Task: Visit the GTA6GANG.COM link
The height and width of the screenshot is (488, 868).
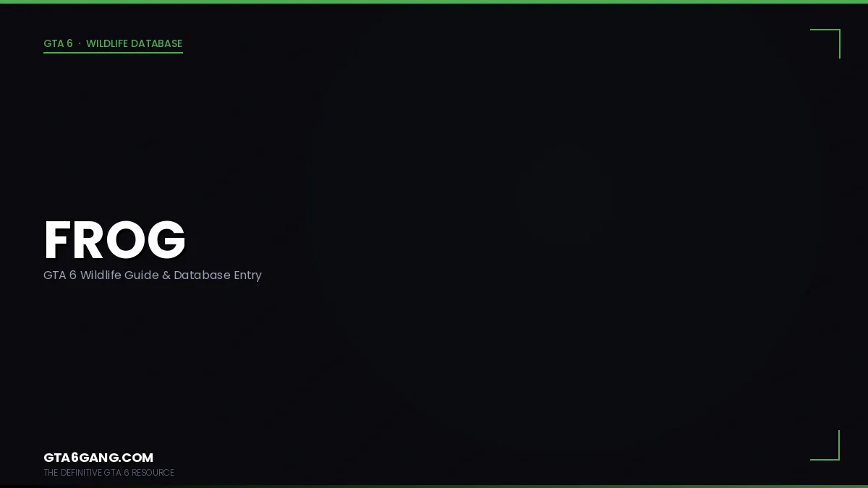Action: (98, 458)
